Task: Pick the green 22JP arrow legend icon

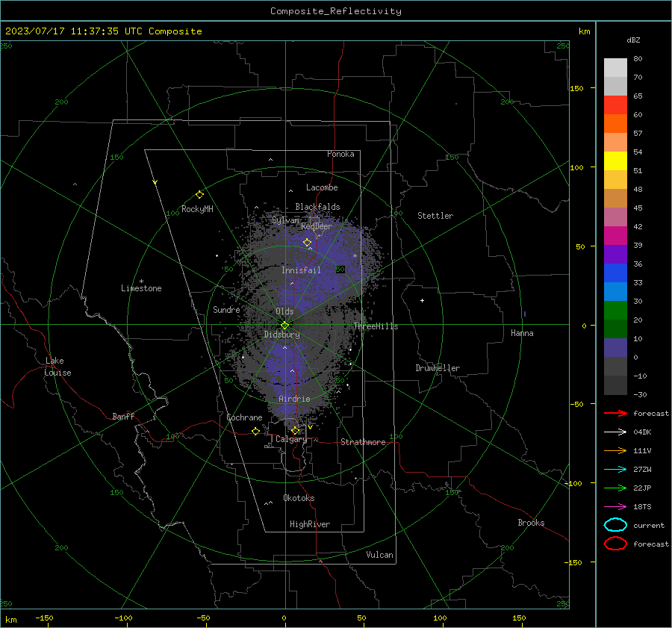Action: (x=615, y=488)
